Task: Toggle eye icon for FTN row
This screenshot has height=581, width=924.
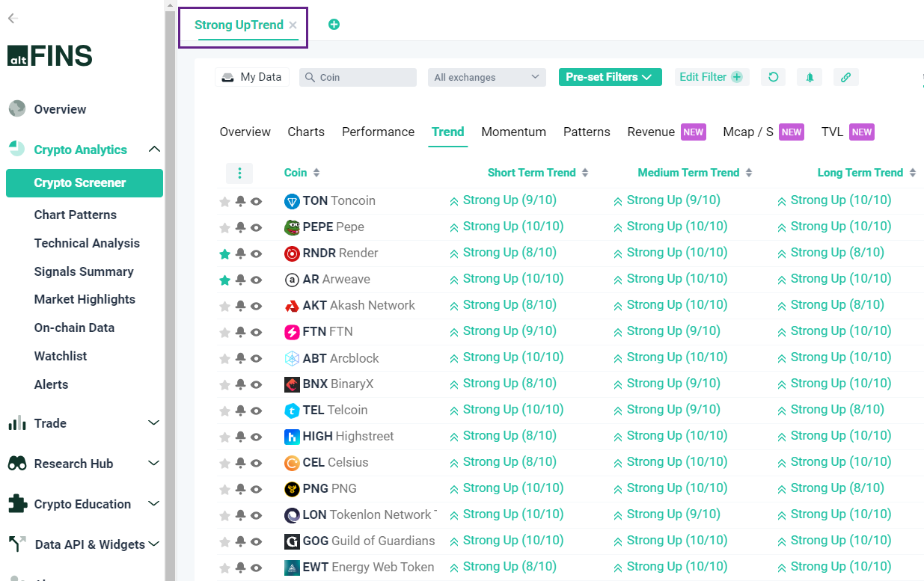Action: pos(256,332)
